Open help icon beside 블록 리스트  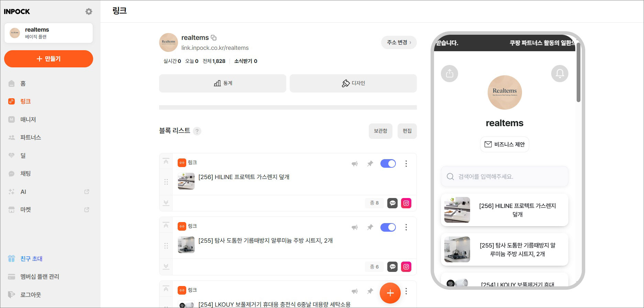click(197, 131)
